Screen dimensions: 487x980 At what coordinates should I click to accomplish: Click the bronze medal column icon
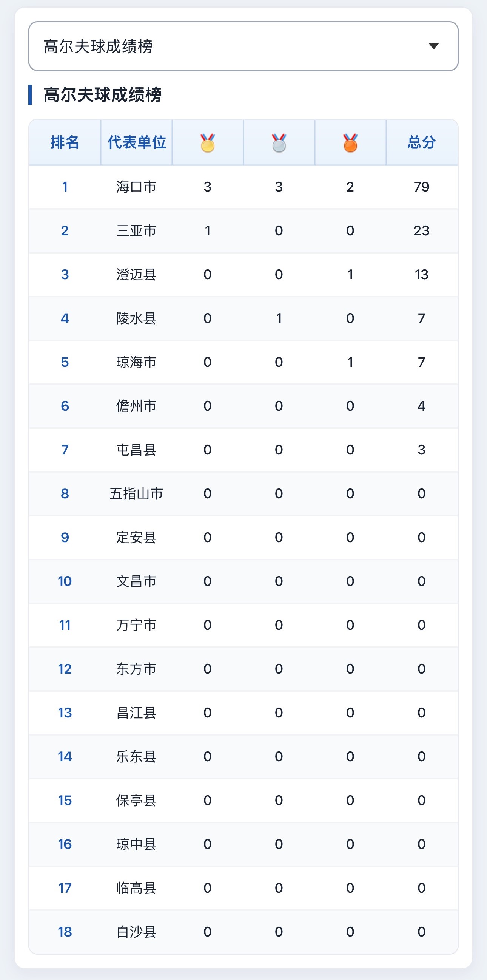(x=350, y=143)
